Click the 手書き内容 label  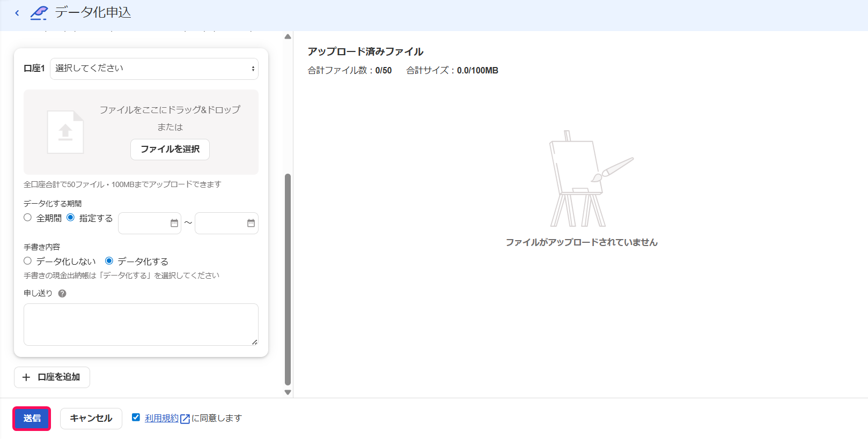click(42, 247)
